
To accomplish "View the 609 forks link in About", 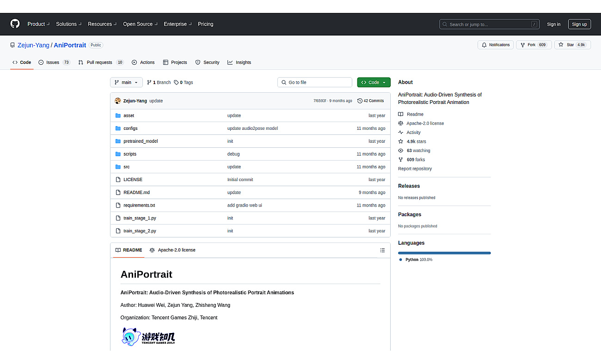I will 411,160.
